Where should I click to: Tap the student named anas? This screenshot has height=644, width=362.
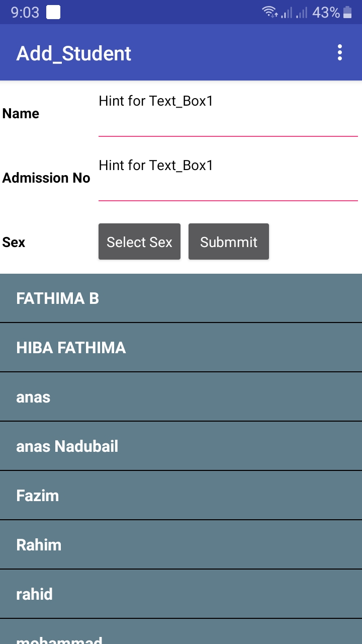(181, 397)
